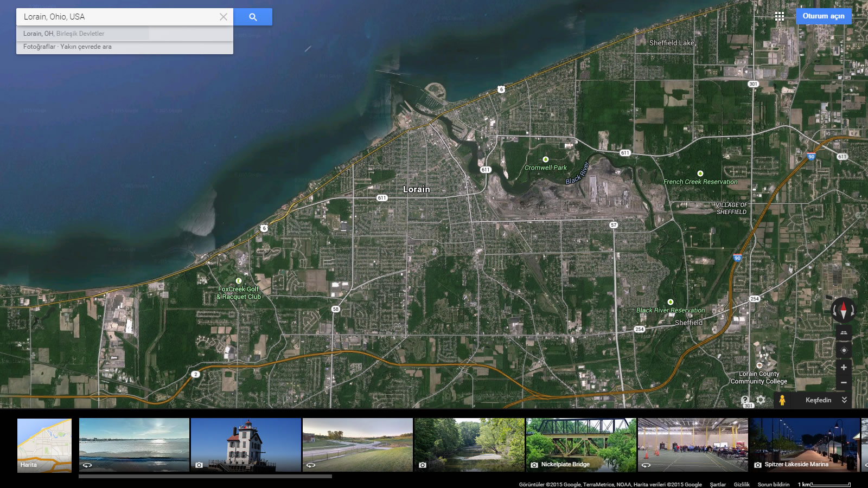
Task: Toggle the tilt view button
Action: pyautogui.click(x=844, y=333)
